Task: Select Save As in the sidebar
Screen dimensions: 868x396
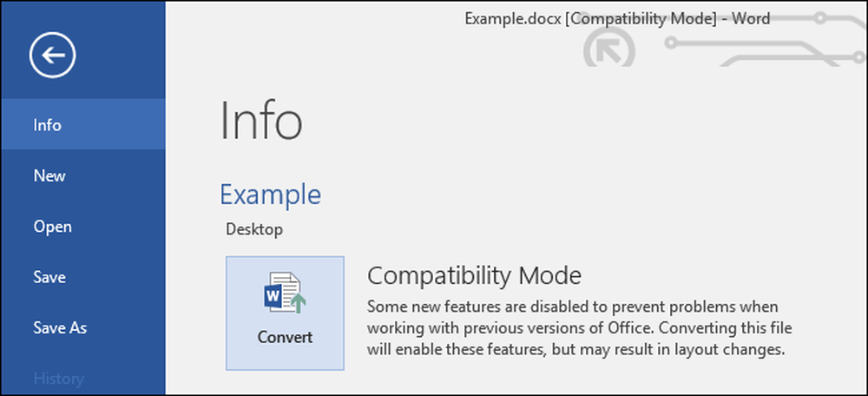Action: click(83, 327)
